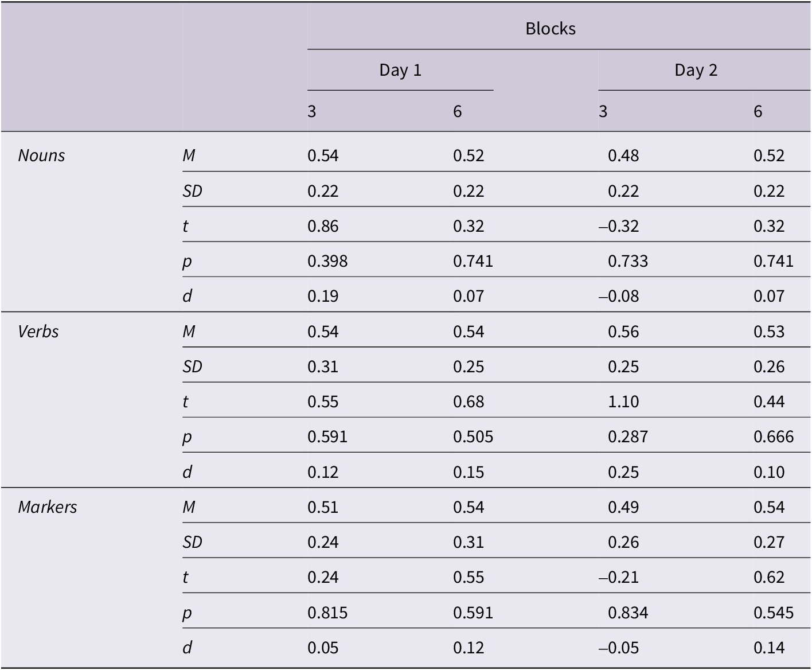Screen dimensions: 812x670
Task: Select Nouns mean value 0.48
Action: tap(623, 155)
